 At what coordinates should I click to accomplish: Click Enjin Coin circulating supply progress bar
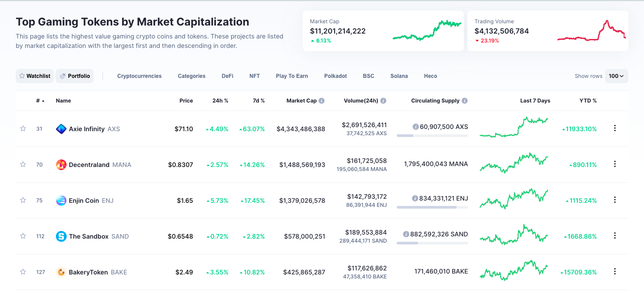(432, 207)
